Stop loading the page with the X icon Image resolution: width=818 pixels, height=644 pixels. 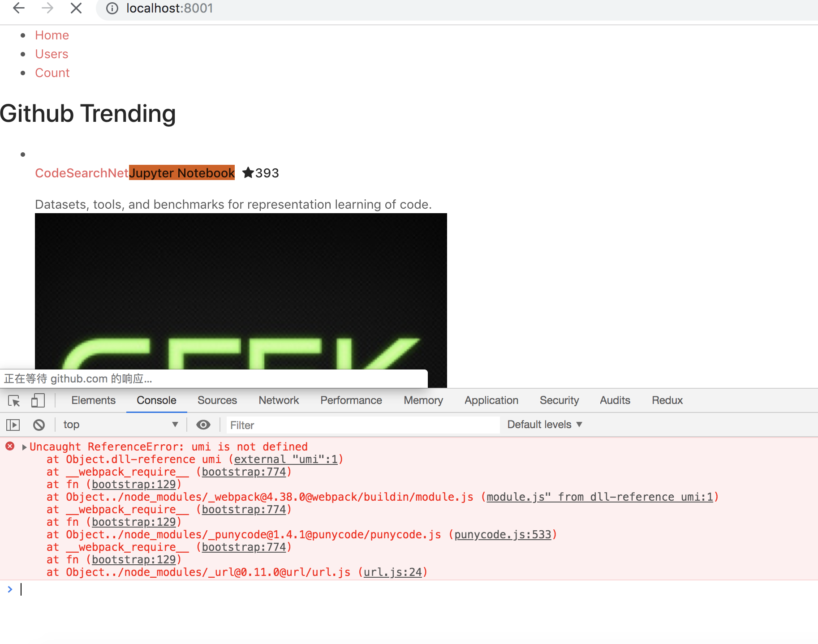point(76,8)
